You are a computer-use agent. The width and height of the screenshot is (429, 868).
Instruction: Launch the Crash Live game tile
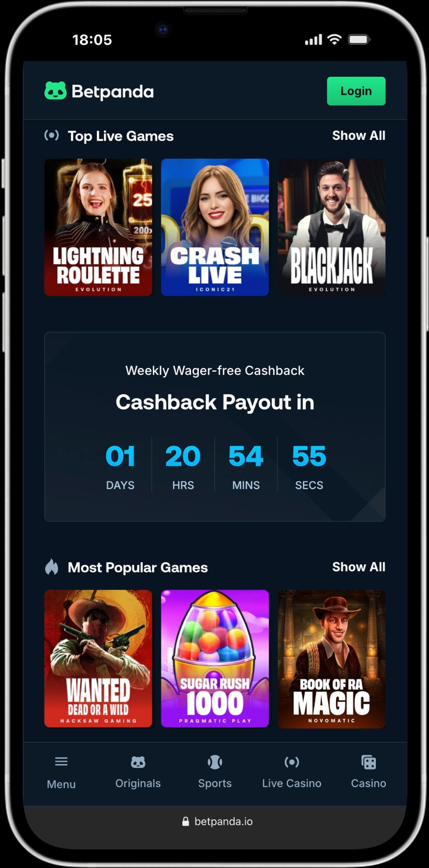[x=215, y=227]
